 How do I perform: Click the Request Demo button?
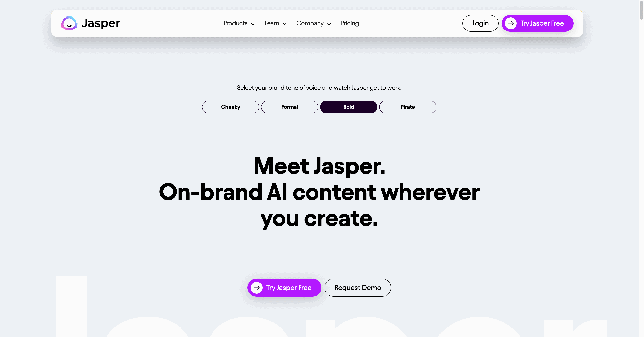pyautogui.click(x=358, y=288)
